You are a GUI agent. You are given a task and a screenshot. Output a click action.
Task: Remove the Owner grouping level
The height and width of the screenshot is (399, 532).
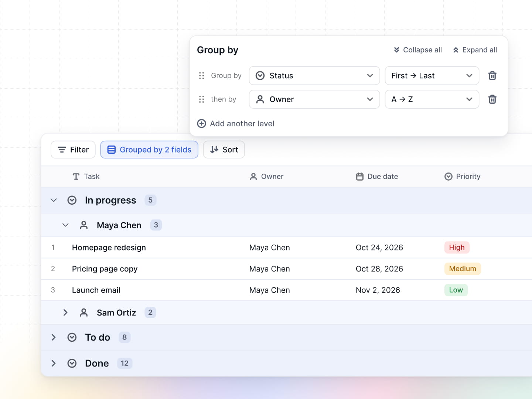pos(492,99)
